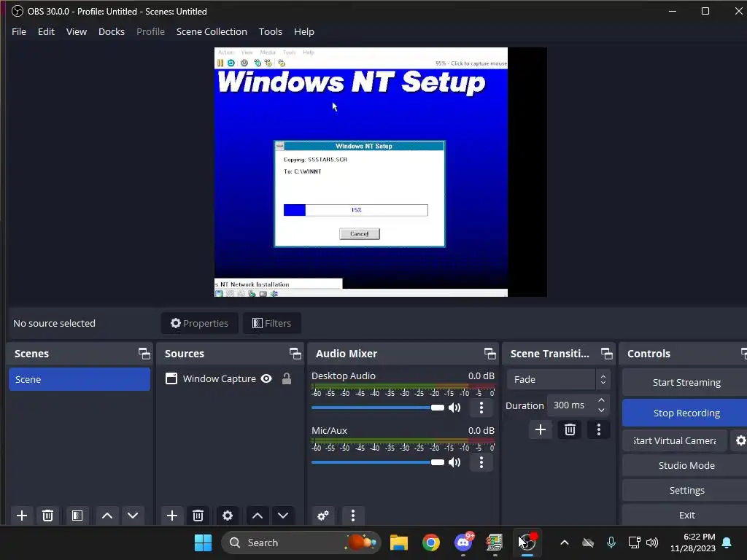Move scene down arrow
This screenshot has height=560, width=747.
pos(133,516)
